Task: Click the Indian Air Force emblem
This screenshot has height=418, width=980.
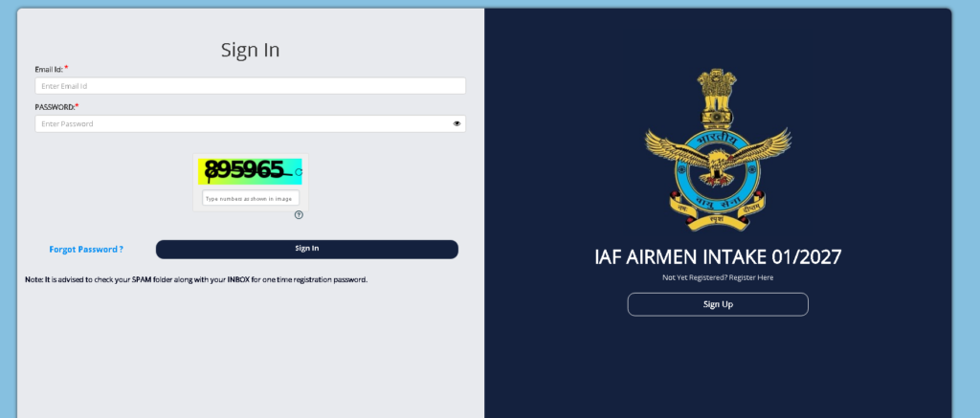Action: 718,150
